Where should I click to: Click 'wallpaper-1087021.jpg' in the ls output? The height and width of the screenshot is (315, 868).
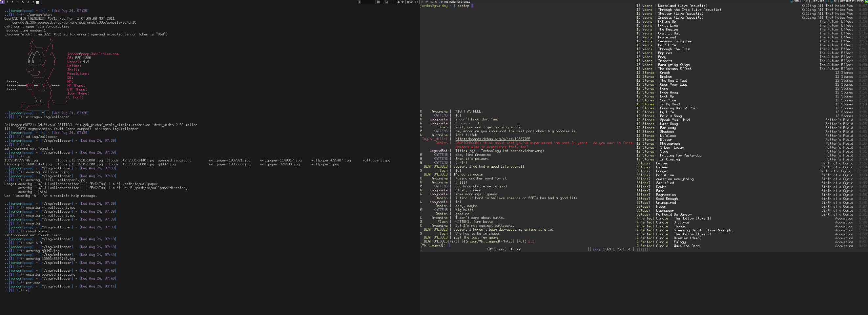(x=230, y=160)
